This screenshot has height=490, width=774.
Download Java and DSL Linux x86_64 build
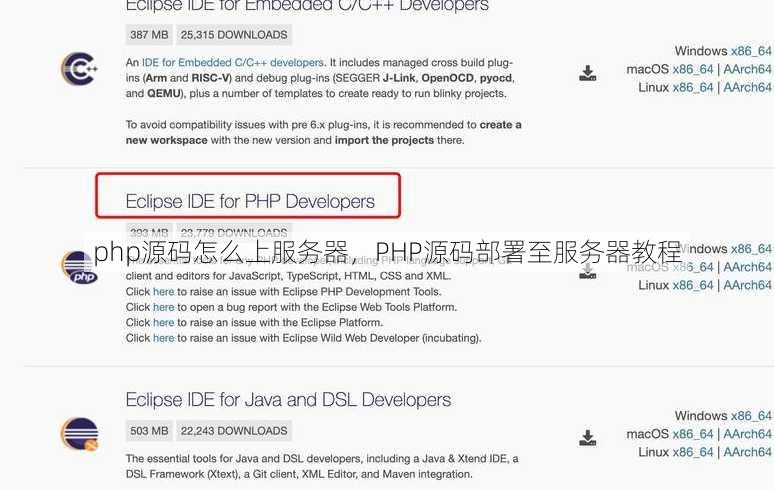pos(693,452)
